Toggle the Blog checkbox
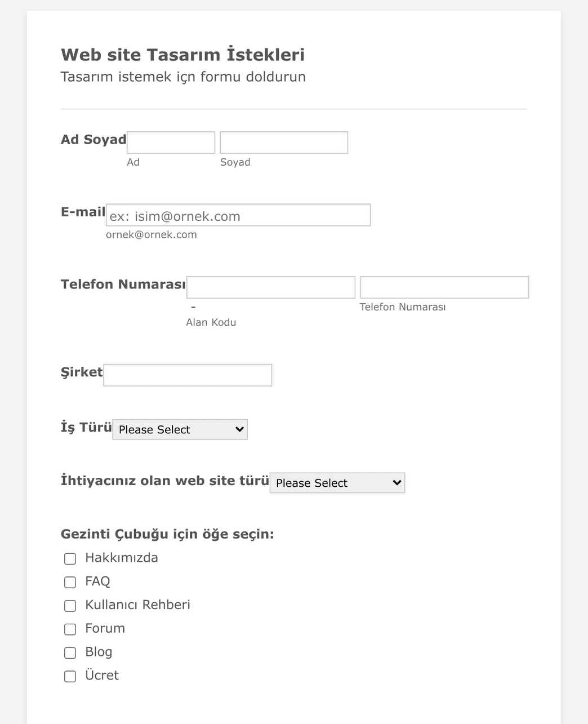The height and width of the screenshot is (724, 588). (x=70, y=652)
